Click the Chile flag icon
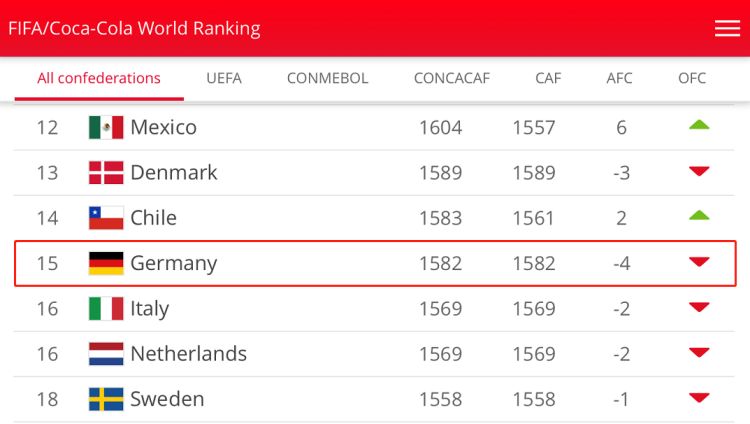Image resolution: width=750 pixels, height=424 pixels. tap(106, 217)
